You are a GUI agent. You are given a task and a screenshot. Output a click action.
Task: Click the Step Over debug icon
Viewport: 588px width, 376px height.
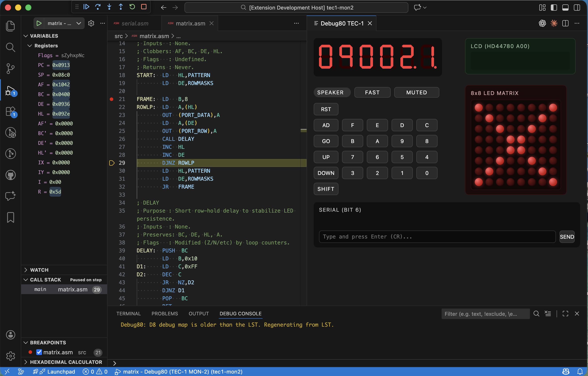98,7
